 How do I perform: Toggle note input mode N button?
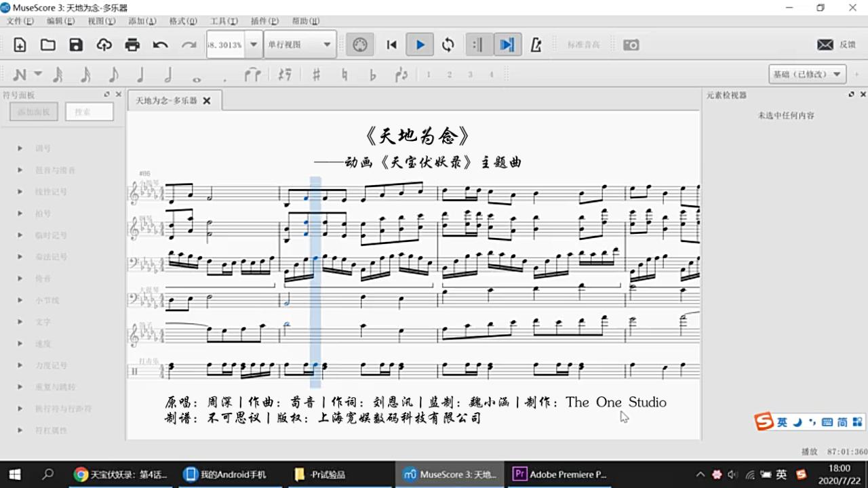(20, 75)
